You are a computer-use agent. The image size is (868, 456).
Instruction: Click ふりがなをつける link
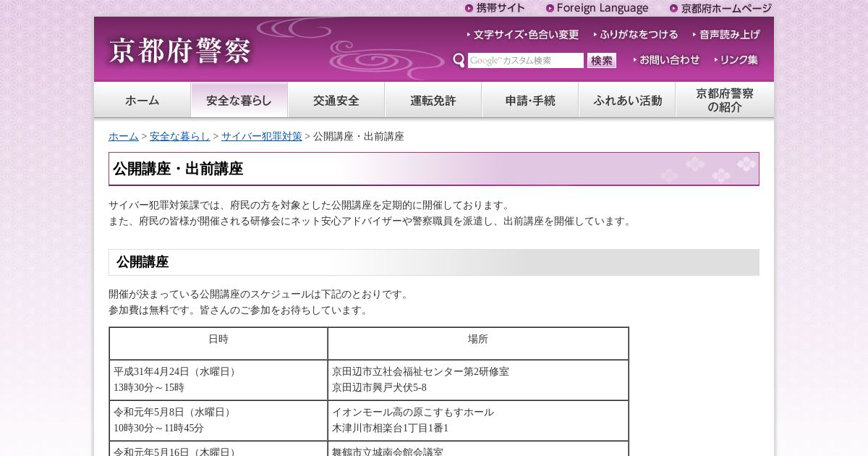(636, 35)
